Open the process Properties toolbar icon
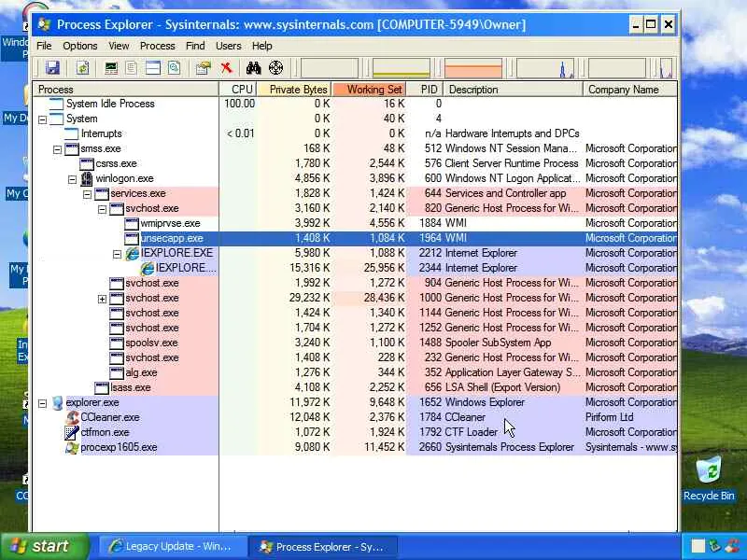This screenshot has width=747, height=560. [x=204, y=68]
